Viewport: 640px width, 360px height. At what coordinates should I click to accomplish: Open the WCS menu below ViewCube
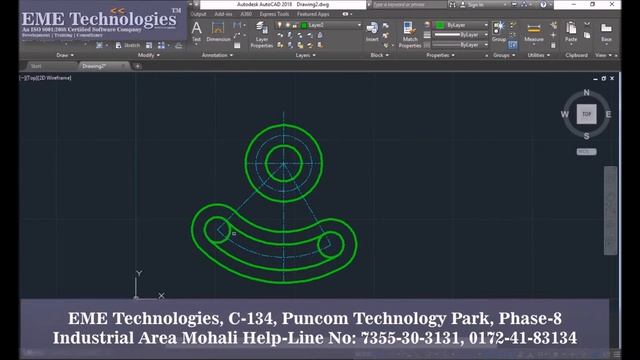coord(587,152)
